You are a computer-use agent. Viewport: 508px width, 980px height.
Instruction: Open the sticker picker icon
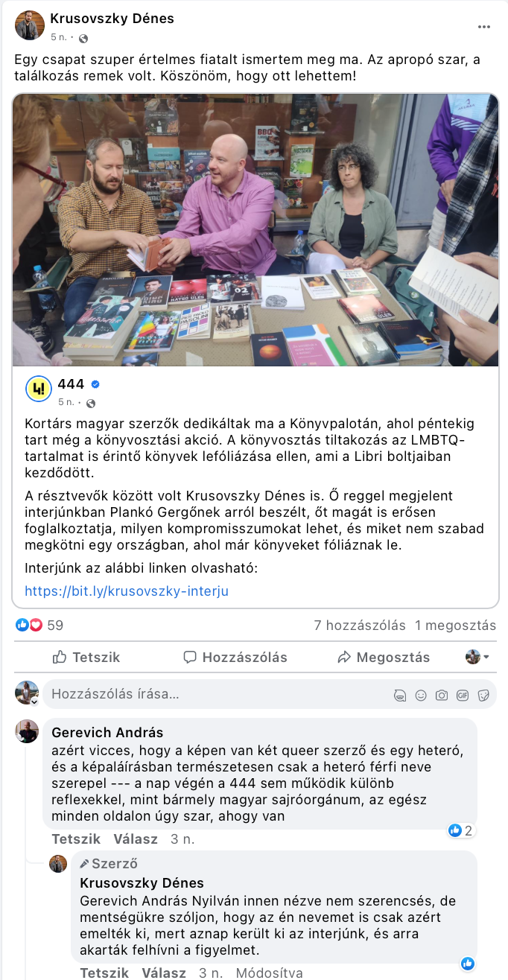pos(483,696)
